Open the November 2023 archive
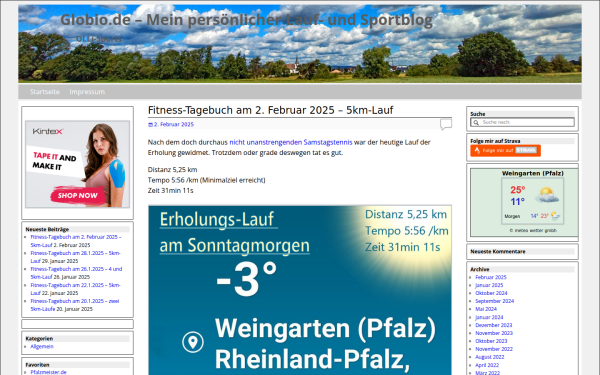The height and width of the screenshot is (375, 600). (494, 333)
